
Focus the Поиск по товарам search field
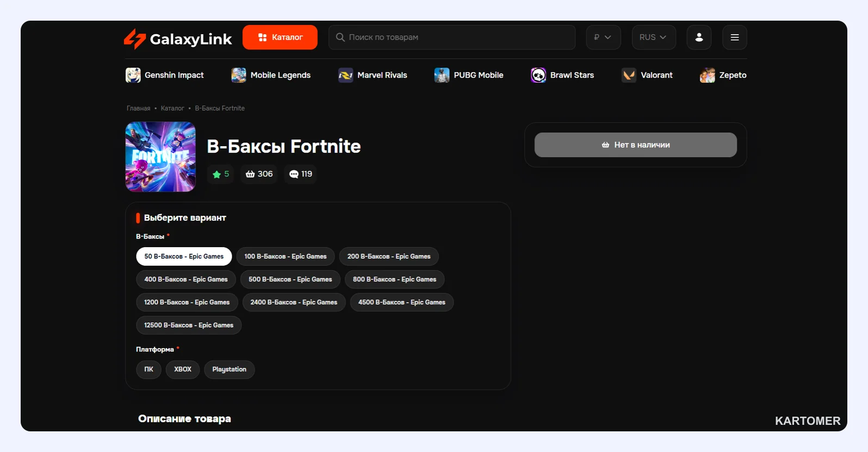[452, 37]
